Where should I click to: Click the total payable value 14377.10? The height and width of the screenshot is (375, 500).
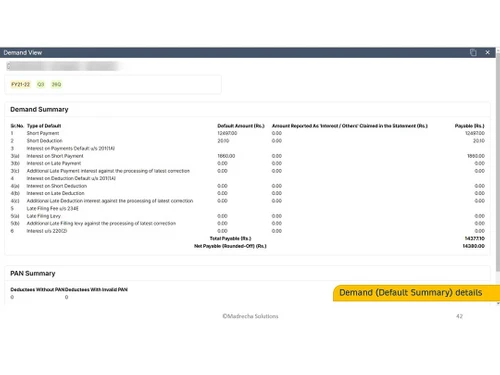tap(474, 238)
